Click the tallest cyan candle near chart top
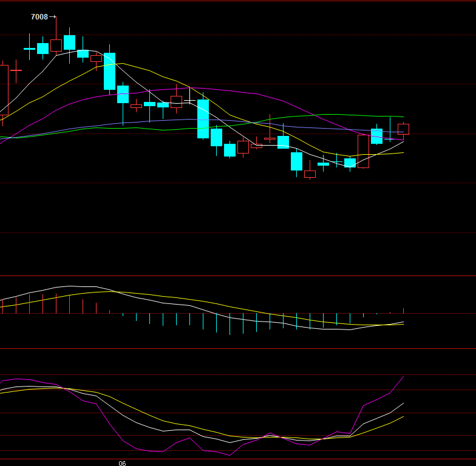The height and width of the screenshot is (466, 476). [x=109, y=72]
